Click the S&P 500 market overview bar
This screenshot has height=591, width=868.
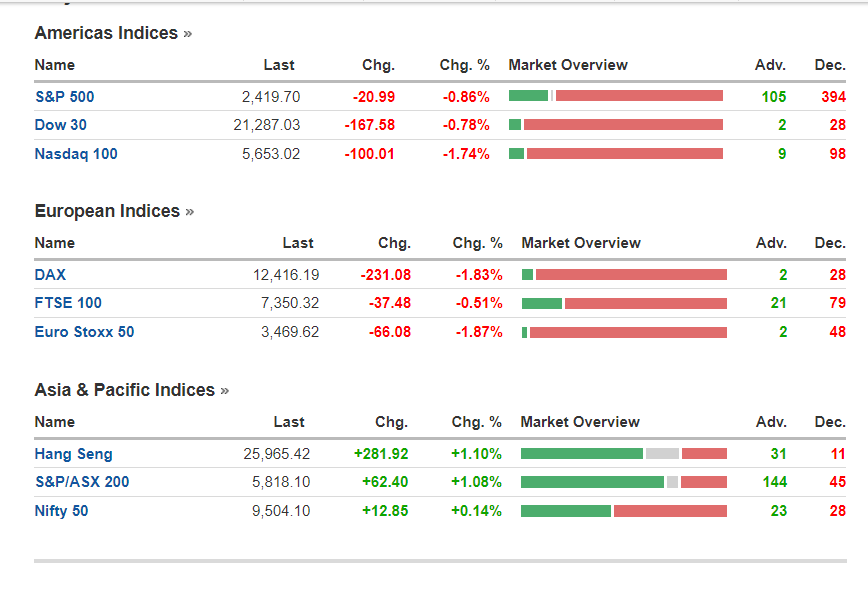coord(615,96)
